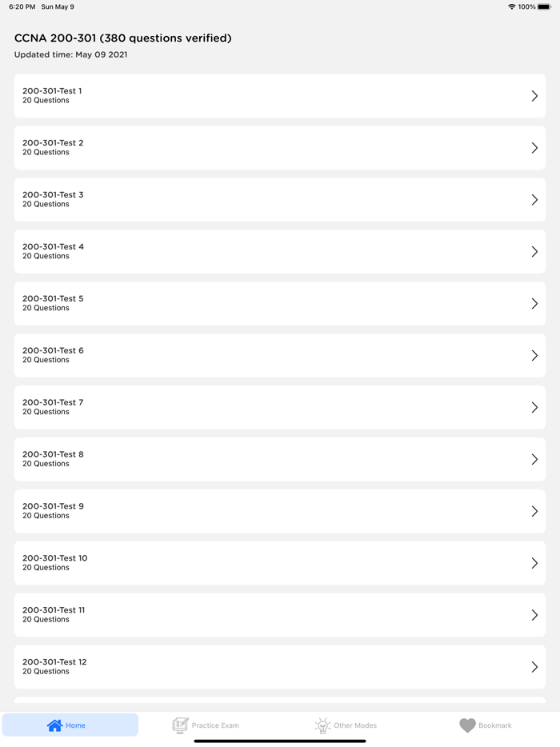Screen dimensions: 560x747
Task: Tap the Home house icon
Action: (54, 725)
